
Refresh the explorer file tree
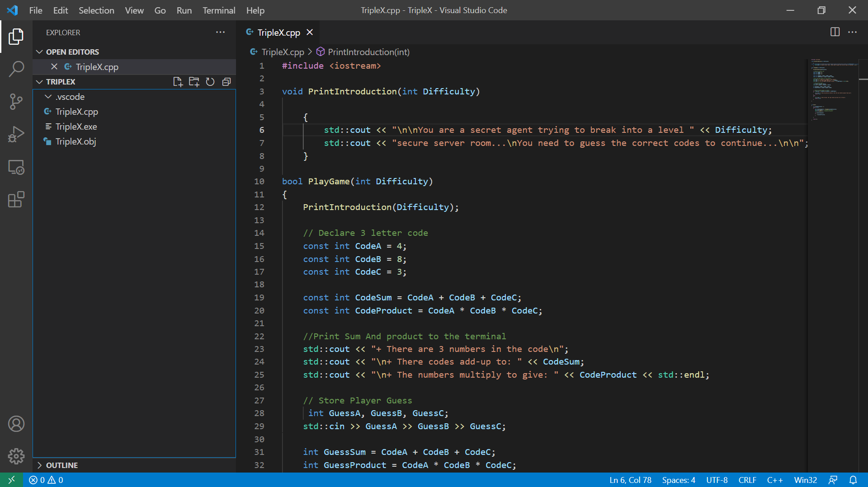(210, 82)
